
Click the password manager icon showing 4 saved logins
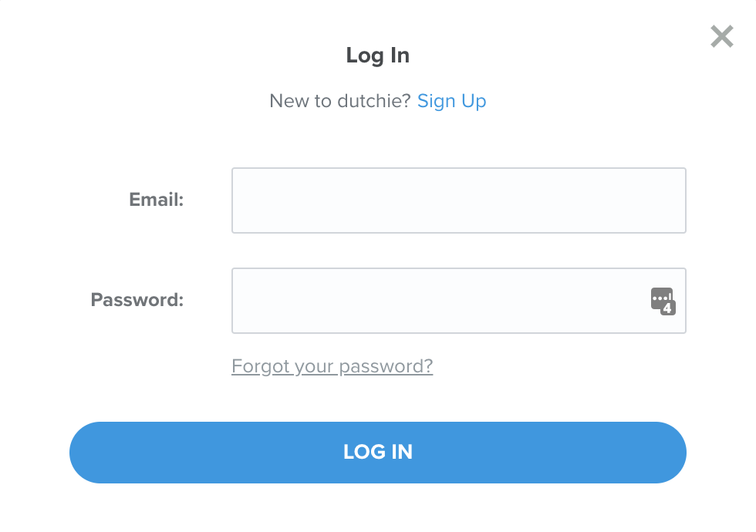pyautogui.click(x=662, y=301)
